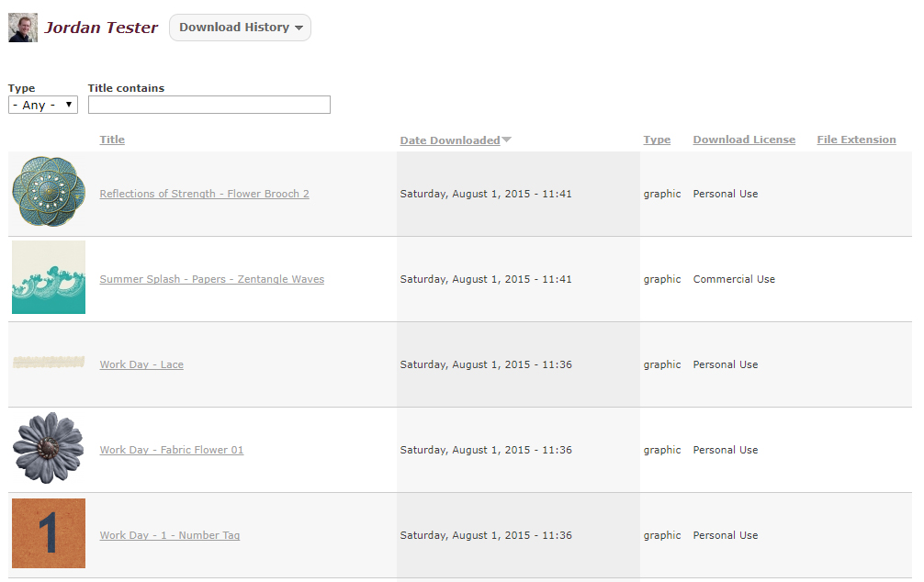Open Work Day - 1 - Number Tag link

[170, 535]
